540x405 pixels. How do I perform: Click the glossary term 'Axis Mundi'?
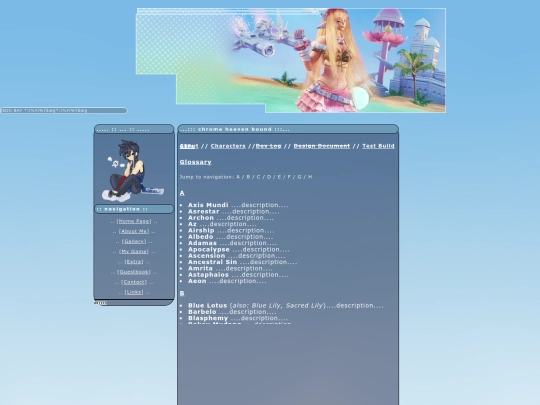coord(208,205)
